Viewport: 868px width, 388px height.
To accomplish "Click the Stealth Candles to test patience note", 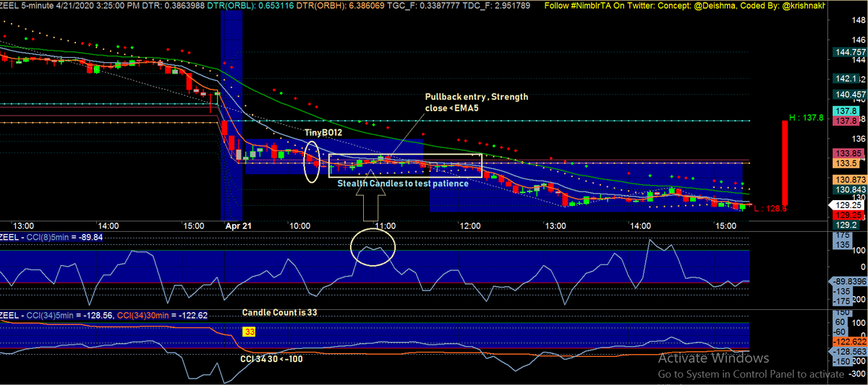I will (402, 183).
